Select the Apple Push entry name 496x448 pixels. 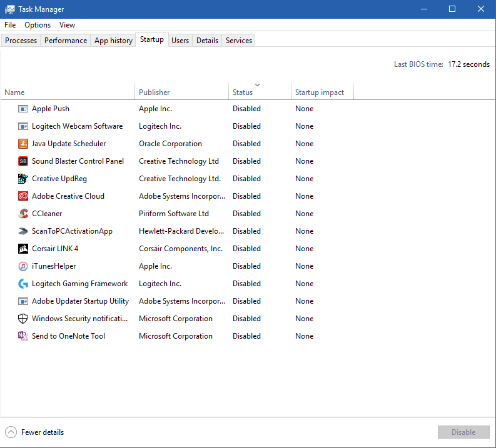pos(51,109)
